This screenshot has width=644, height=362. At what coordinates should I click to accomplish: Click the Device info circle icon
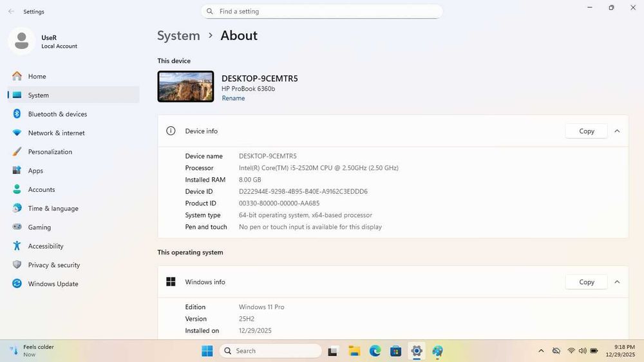(x=171, y=131)
